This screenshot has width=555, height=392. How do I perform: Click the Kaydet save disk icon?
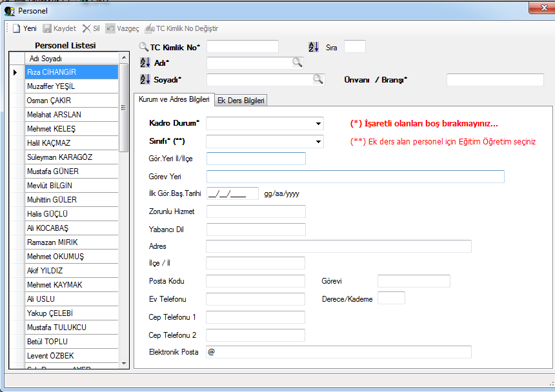[x=46, y=28]
